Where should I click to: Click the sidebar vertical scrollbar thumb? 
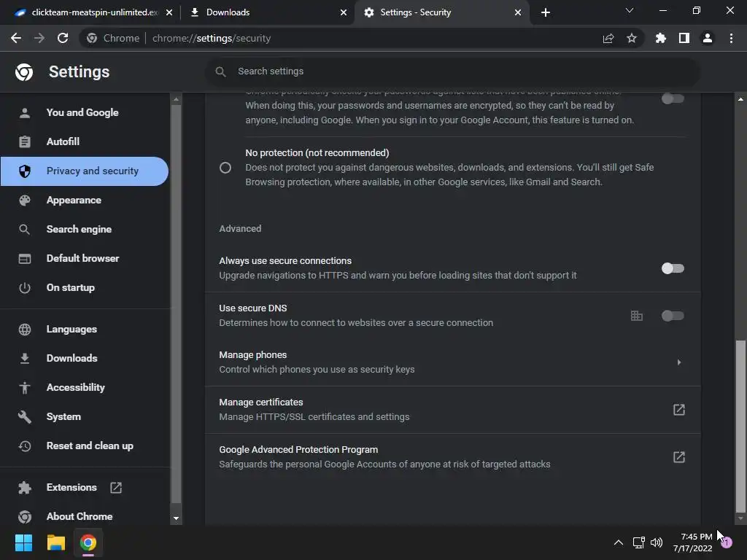click(176, 304)
